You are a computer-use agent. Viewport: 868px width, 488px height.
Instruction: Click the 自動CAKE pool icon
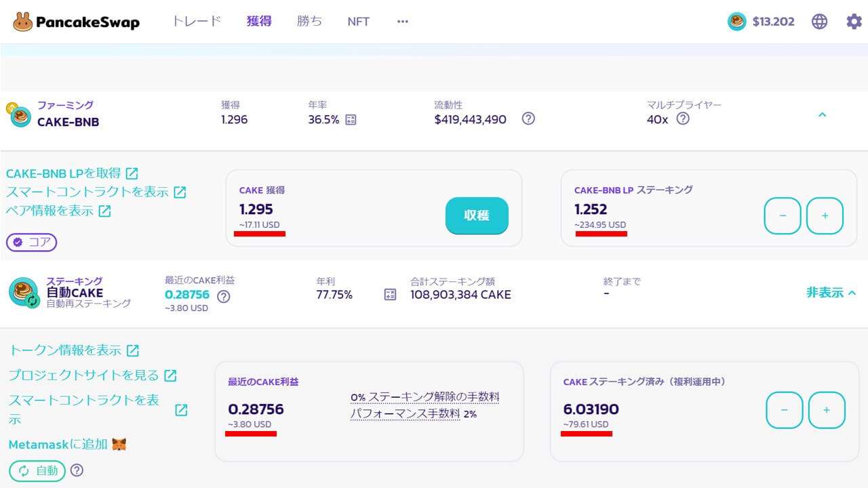click(x=24, y=293)
